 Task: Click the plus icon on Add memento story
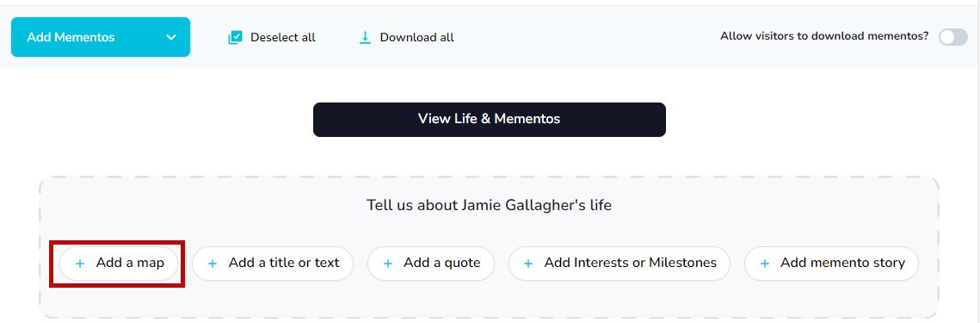pos(764,264)
